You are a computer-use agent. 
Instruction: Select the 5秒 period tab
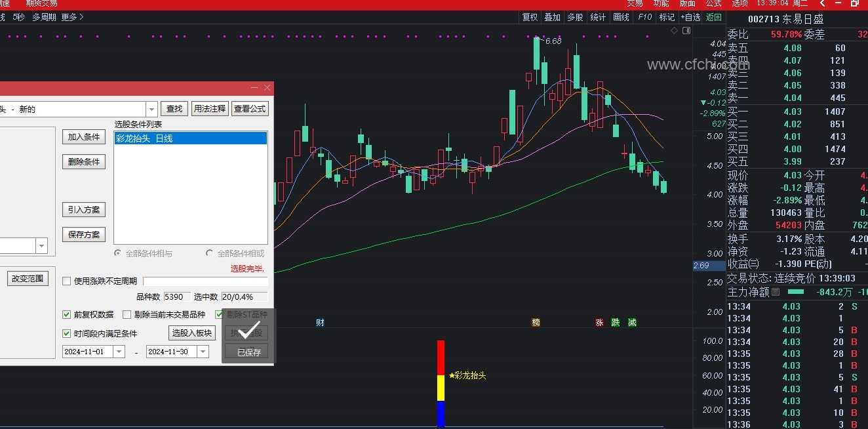tap(18, 17)
